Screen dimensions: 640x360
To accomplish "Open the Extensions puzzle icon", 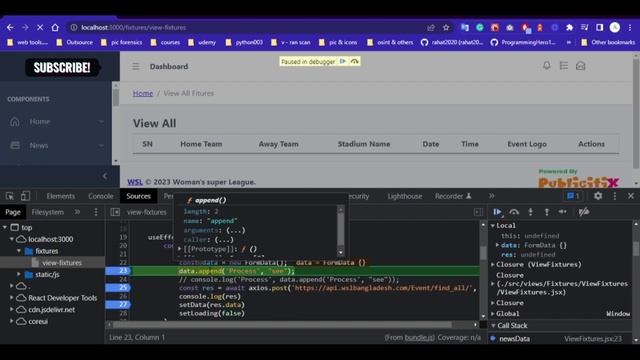I will click(x=569, y=27).
